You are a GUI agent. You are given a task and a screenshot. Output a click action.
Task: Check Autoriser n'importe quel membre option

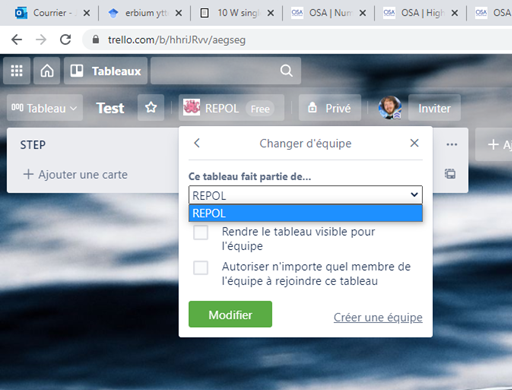tap(201, 267)
